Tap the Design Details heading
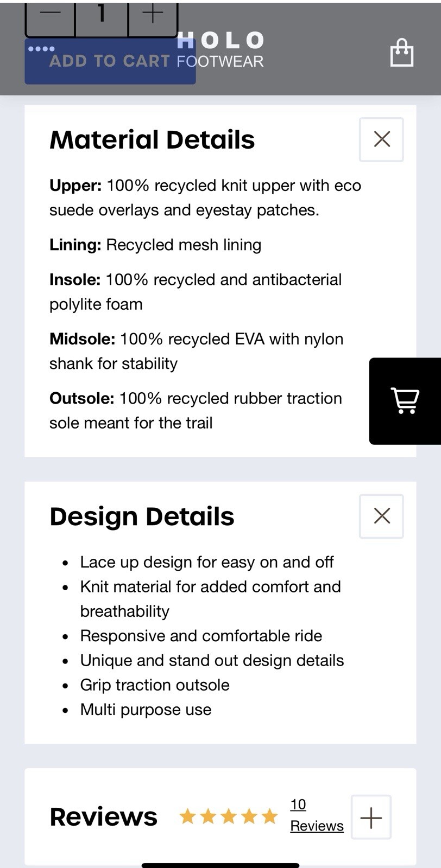 point(142,516)
